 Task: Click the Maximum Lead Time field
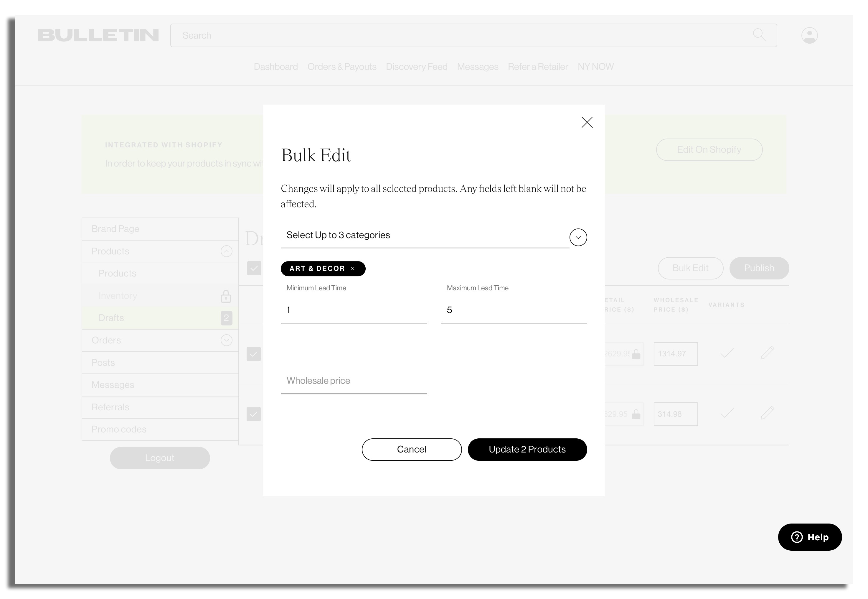514,310
